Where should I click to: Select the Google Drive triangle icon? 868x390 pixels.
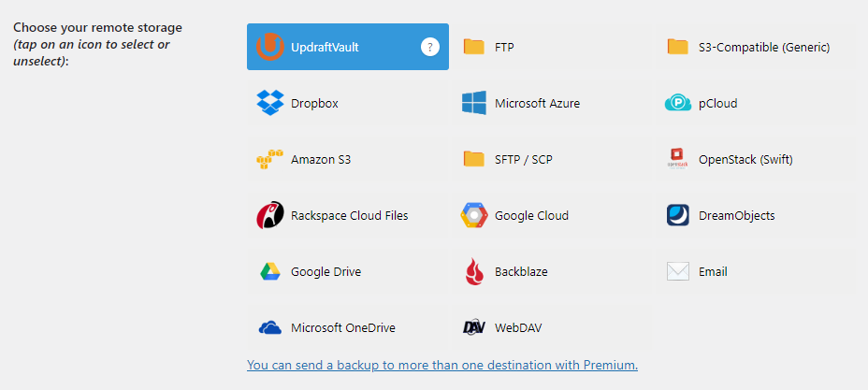click(270, 271)
